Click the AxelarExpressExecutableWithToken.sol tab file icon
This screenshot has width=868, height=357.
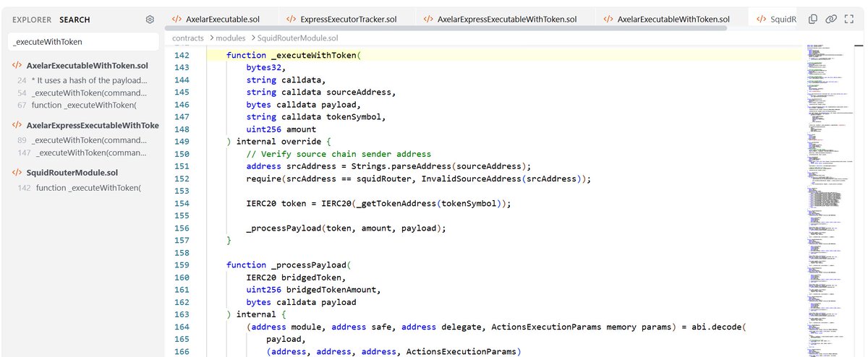point(428,20)
